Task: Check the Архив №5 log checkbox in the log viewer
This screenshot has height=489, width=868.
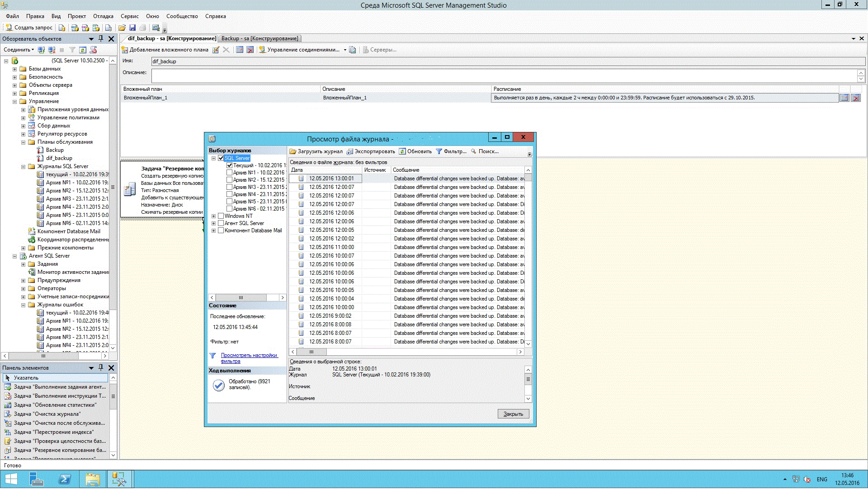Action: click(230, 202)
